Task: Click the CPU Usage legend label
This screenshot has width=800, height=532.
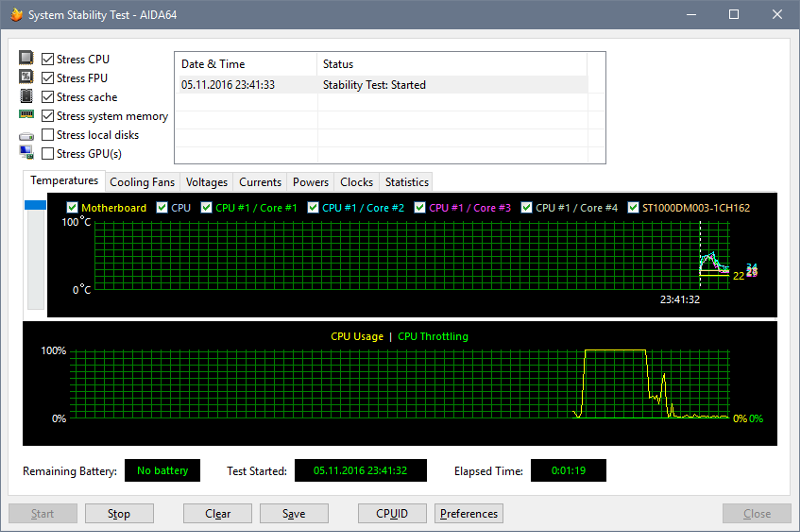Action: (x=357, y=337)
